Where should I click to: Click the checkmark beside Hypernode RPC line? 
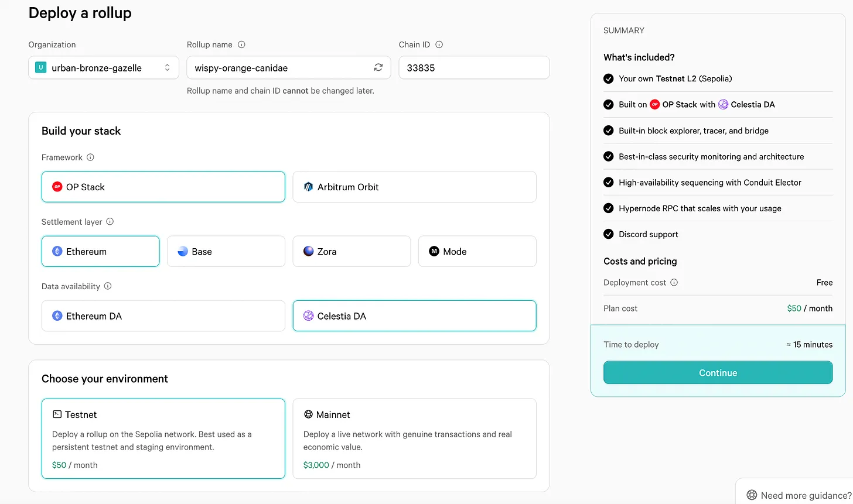609,208
